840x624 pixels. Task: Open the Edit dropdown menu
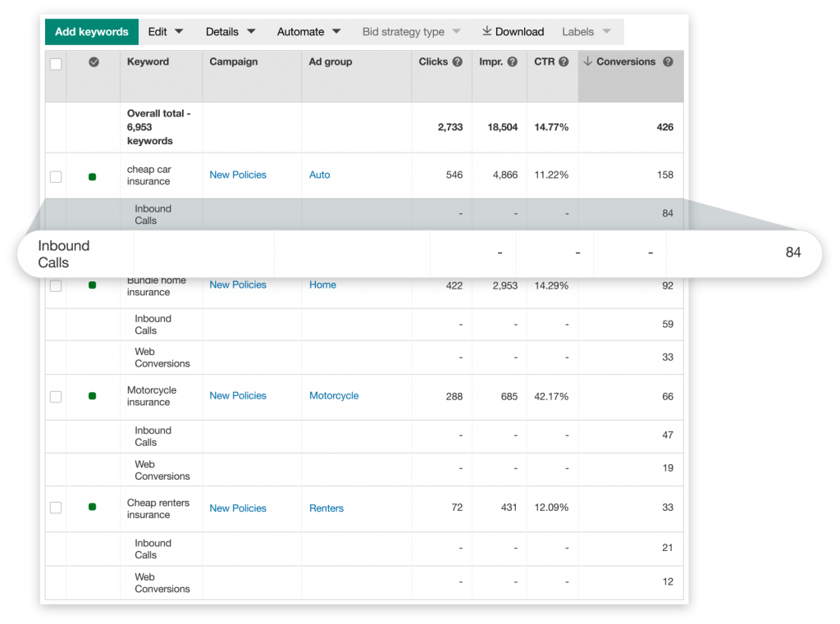coord(165,32)
